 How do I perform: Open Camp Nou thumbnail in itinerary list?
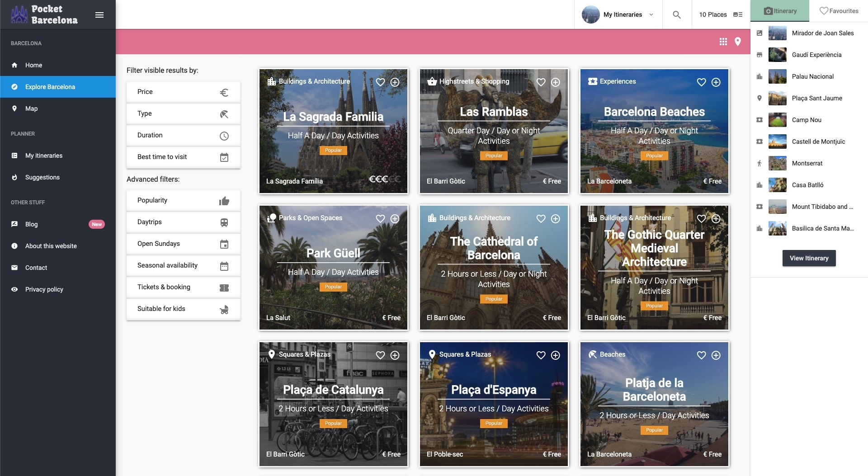pyautogui.click(x=777, y=120)
